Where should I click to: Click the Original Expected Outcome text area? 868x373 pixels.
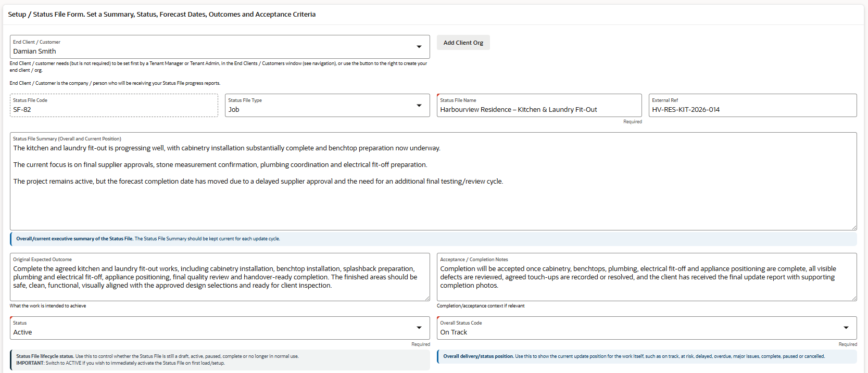point(220,277)
